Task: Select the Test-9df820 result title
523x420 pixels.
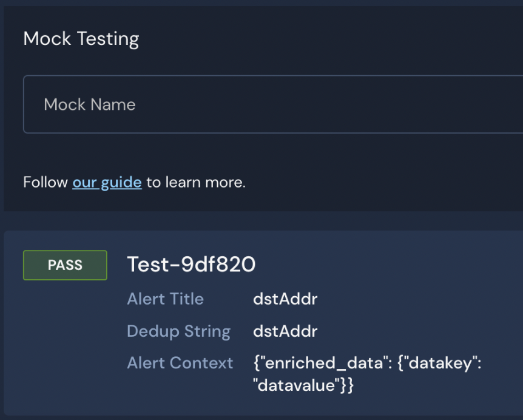Action: (x=191, y=265)
